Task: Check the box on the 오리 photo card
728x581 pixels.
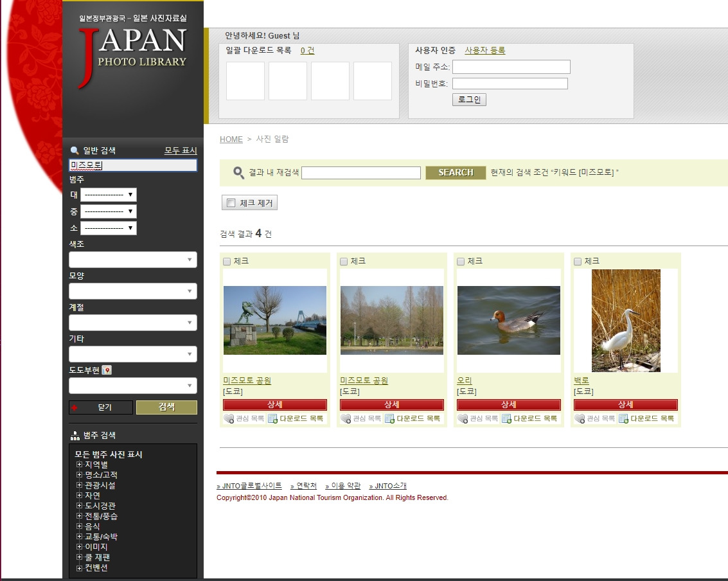Action: click(461, 262)
